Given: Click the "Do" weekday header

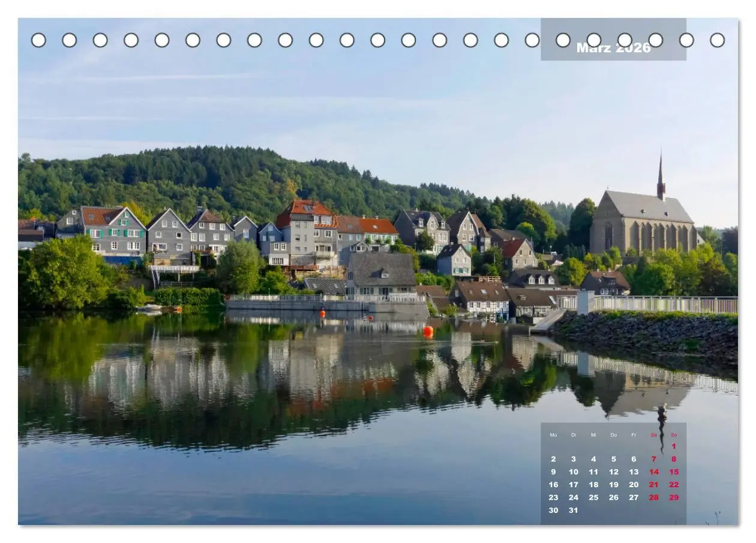Looking at the screenshot, I should tap(614, 435).
